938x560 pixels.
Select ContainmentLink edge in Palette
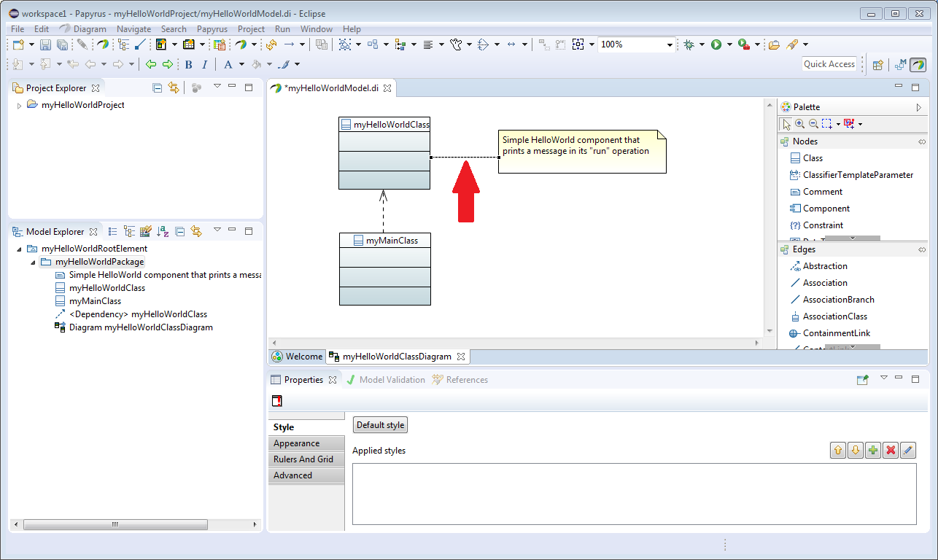click(830, 333)
